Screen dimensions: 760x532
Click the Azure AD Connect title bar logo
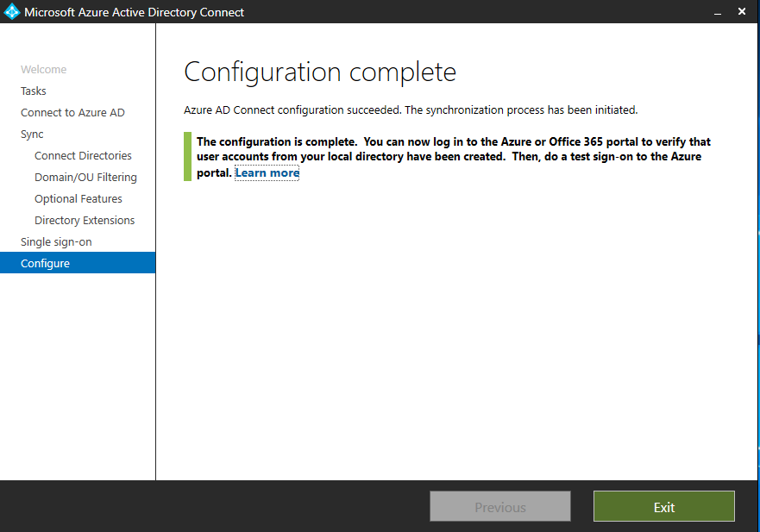[x=11, y=11]
